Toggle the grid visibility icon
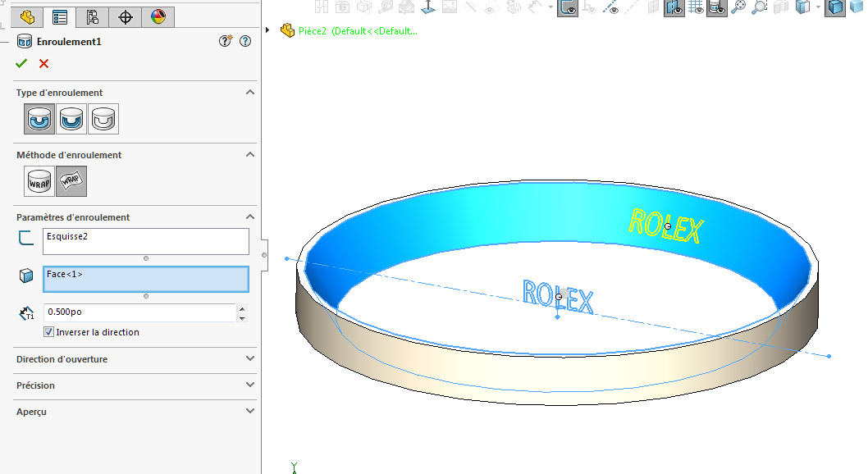868x474 pixels. click(696, 7)
